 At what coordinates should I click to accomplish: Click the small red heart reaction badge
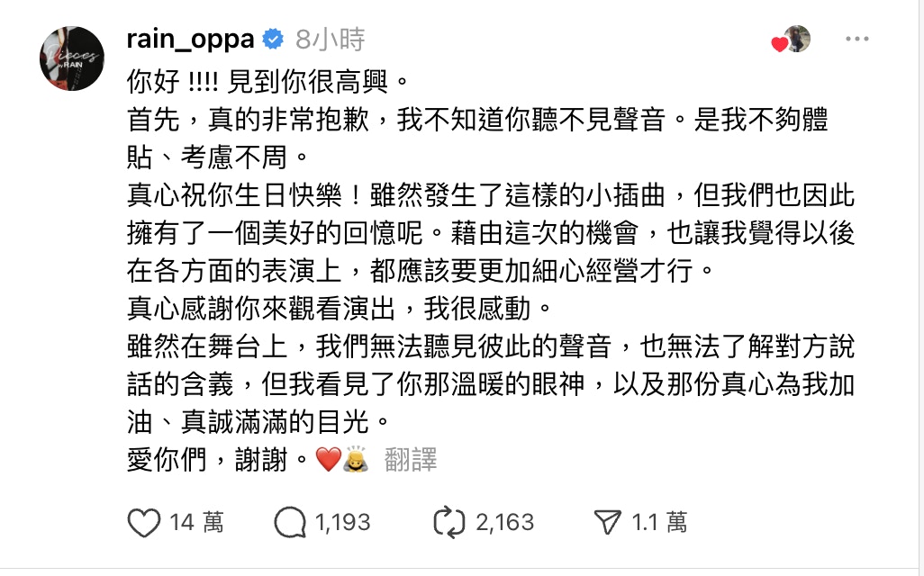(x=780, y=45)
